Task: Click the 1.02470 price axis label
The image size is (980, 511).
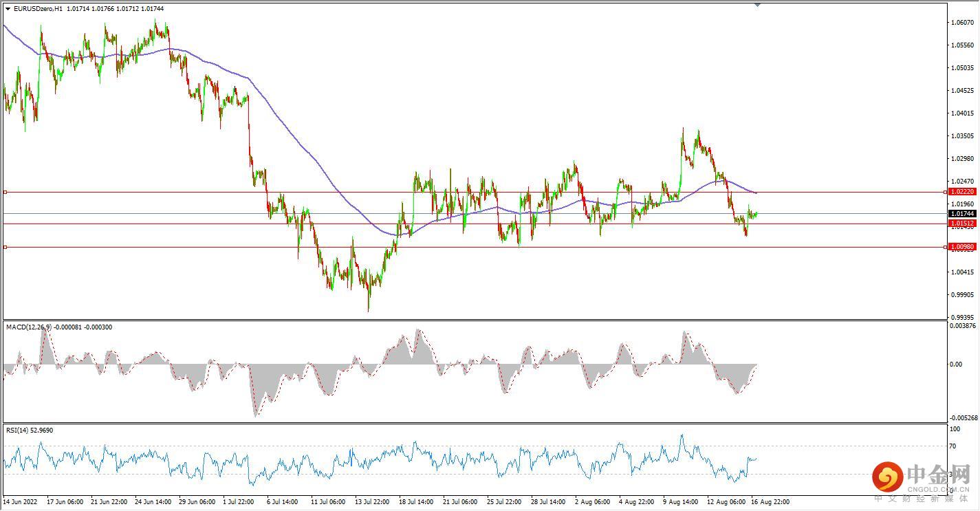Action: click(x=961, y=182)
